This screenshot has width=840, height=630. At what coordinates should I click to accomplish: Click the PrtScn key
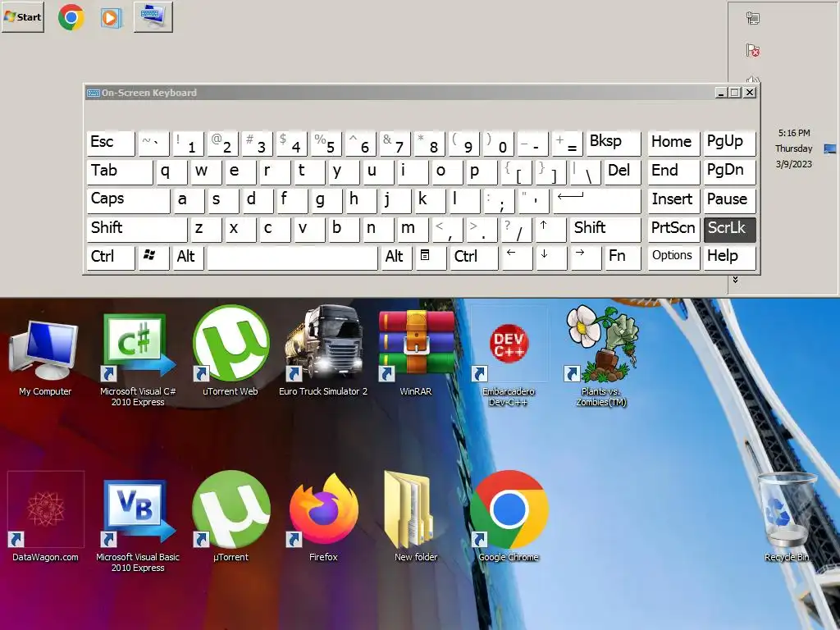coord(673,230)
